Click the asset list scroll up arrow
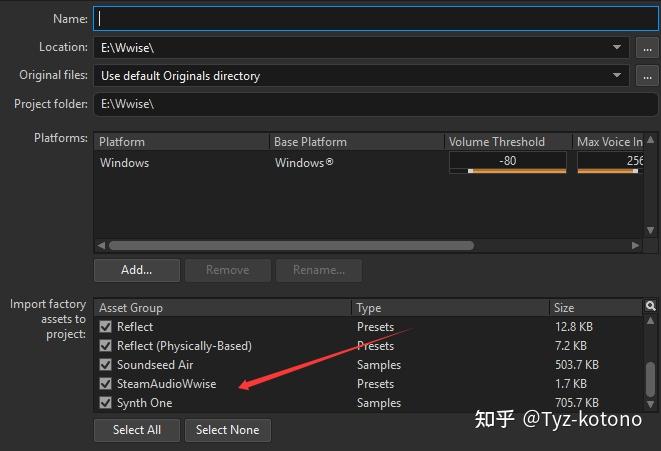661x451 pixels. pos(650,321)
